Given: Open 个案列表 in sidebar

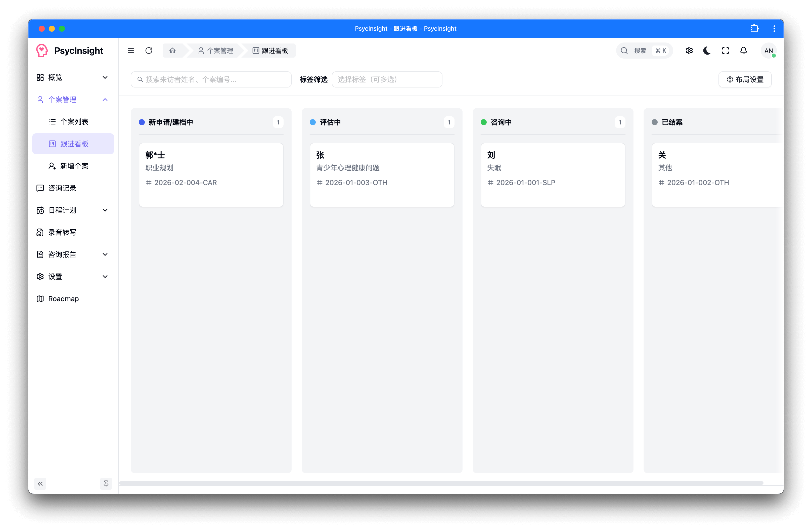Looking at the screenshot, I should tap(74, 122).
